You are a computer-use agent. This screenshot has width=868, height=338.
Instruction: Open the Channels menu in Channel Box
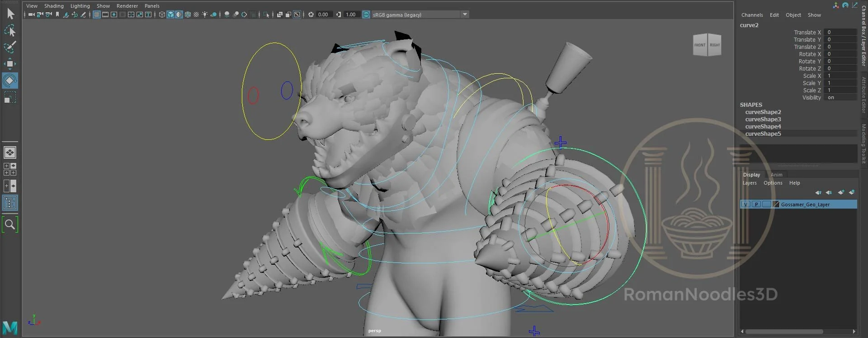[752, 15]
